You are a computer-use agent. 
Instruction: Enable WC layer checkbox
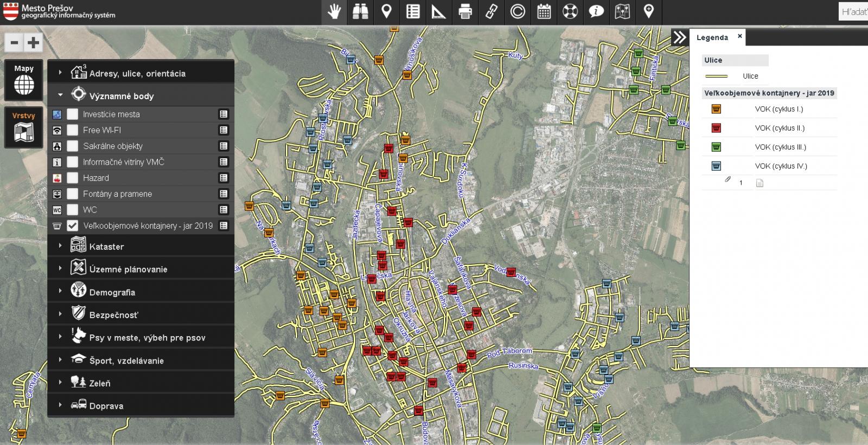(73, 210)
